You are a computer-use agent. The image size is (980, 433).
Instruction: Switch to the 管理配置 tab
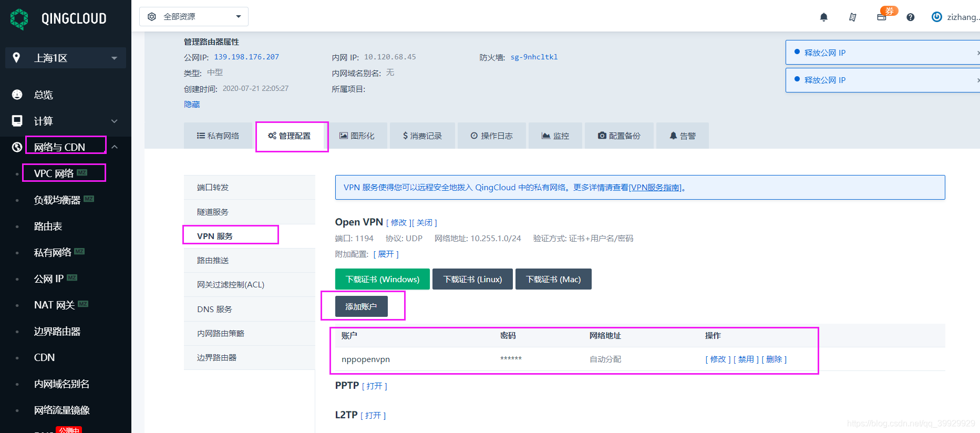290,136
